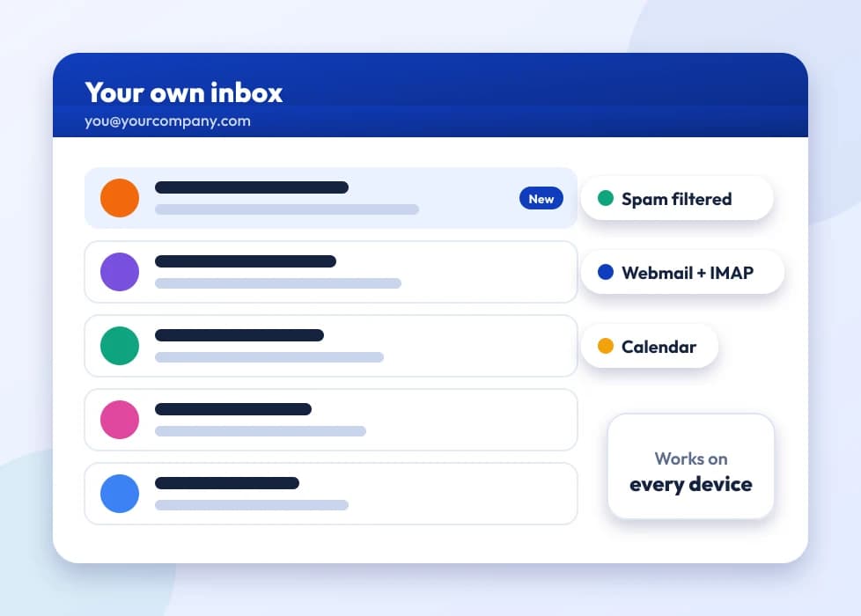Select the Webmail + IMAP chip

[682, 272]
